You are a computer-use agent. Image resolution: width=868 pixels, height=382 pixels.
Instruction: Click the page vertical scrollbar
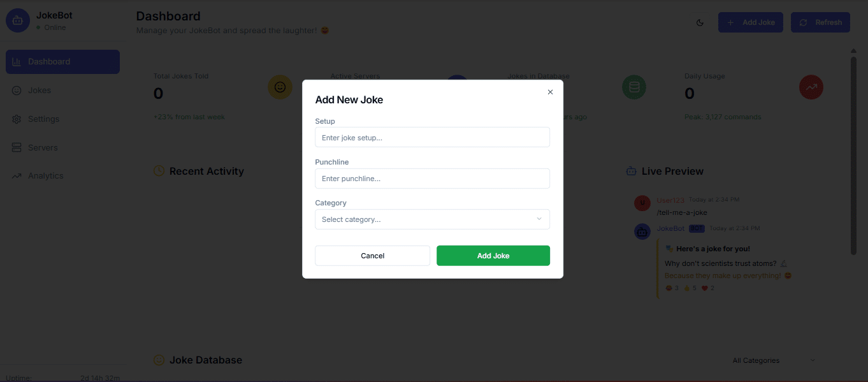853,156
